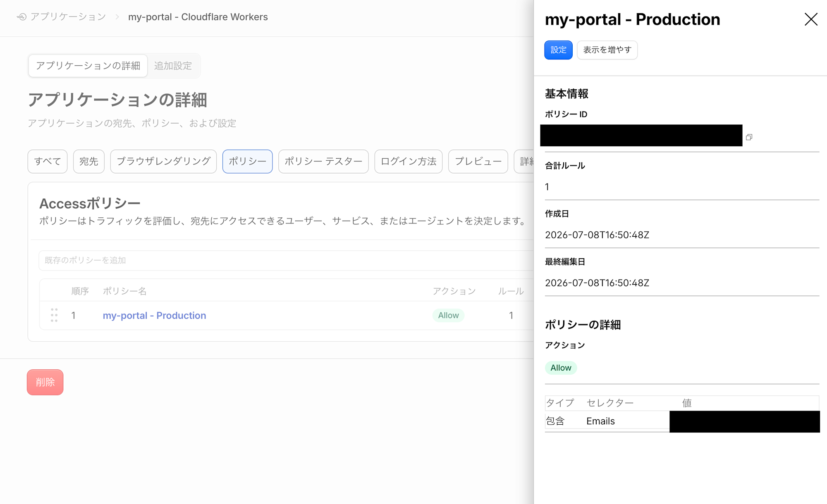The height and width of the screenshot is (504, 827).
Task: Click the セレクター column header in side panel
Action: tap(610, 403)
